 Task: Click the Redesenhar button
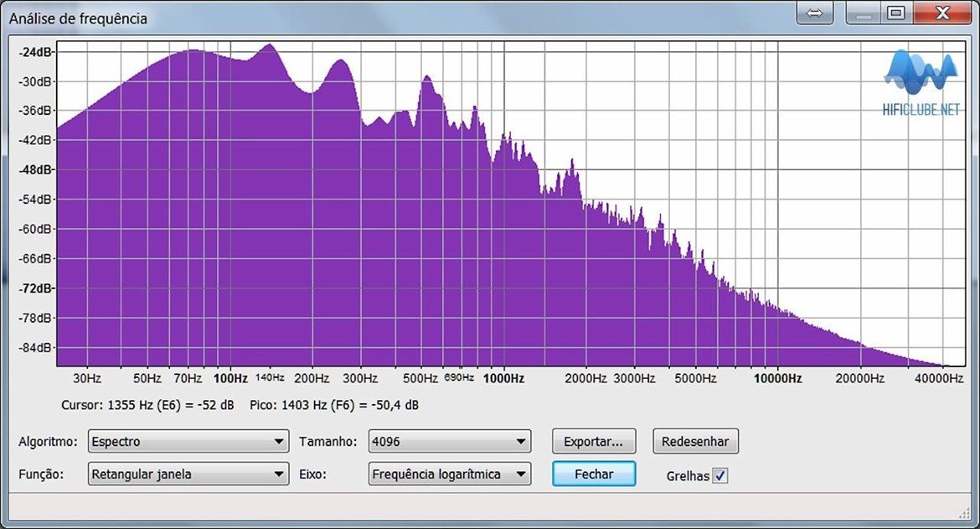pos(695,441)
